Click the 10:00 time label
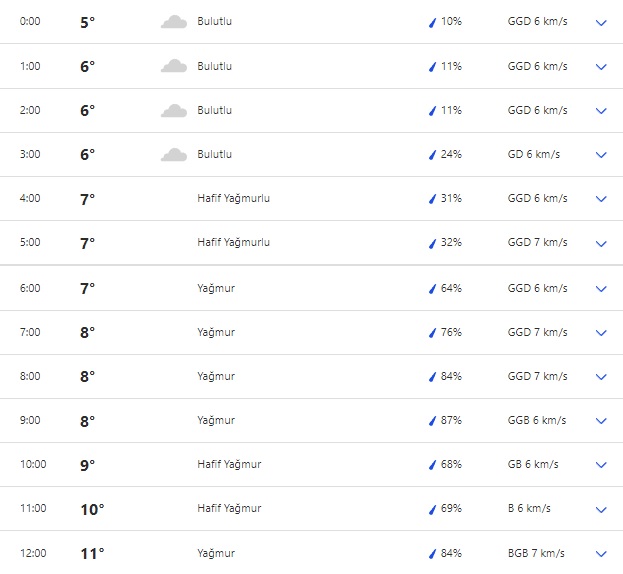623x574 pixels. click(x=33, y=464)
